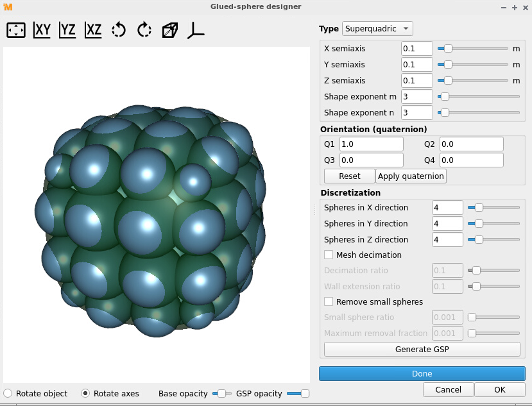Switch to the YZ plane view icon

coord(67,30)
